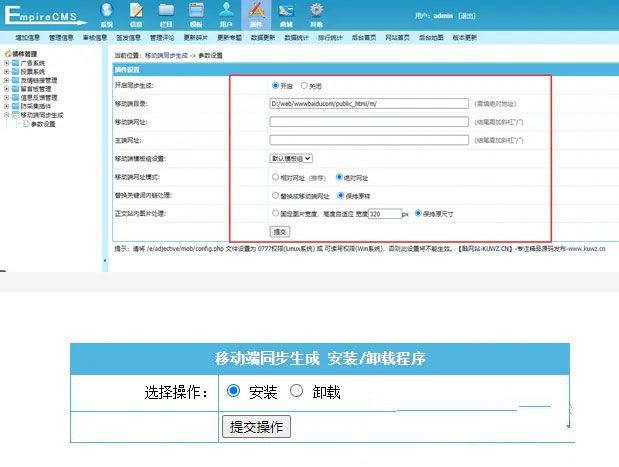The image size is (619, 467).
Task: Open the 其他 (Other) gear icon
Action: [x=316, y=10]
